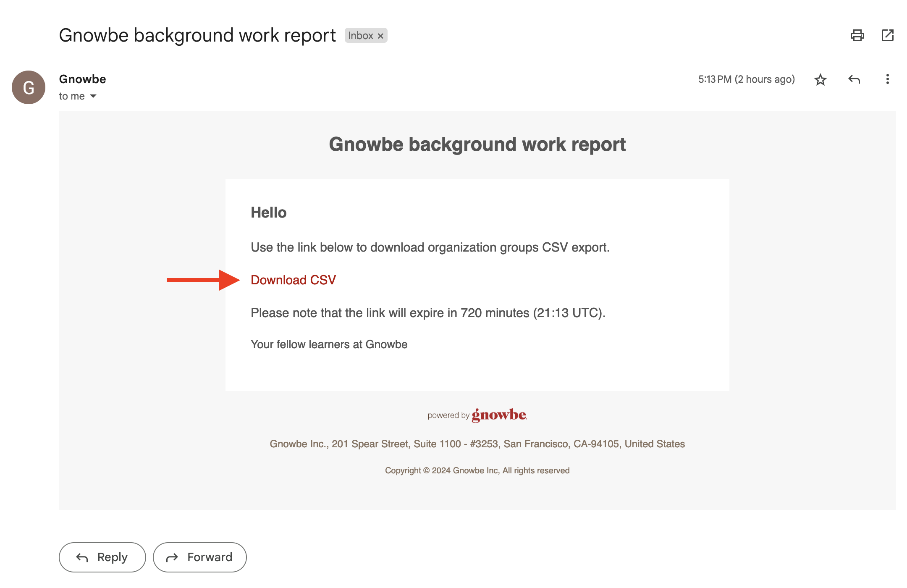Click the Forward button
The width and height of the screenshot is (907, 588).
pos(199,557)
